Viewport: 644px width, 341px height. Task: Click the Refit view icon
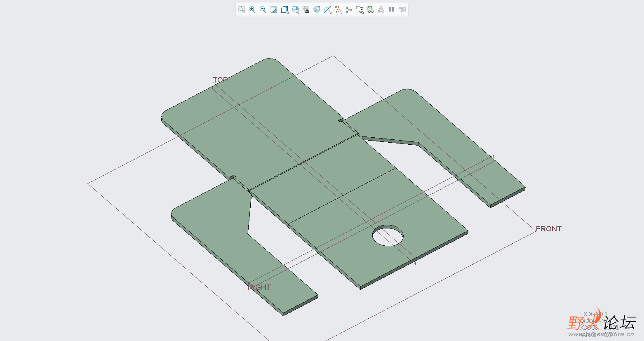242,9
